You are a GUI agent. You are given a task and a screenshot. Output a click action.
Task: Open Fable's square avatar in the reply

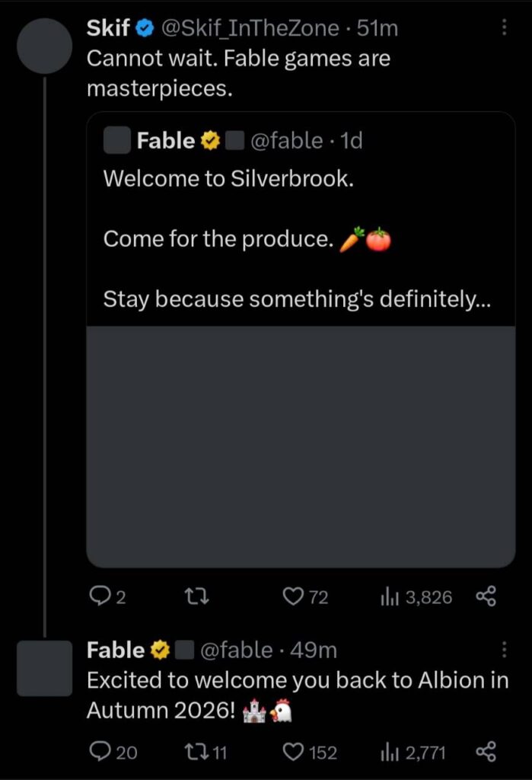click(44, 668)
